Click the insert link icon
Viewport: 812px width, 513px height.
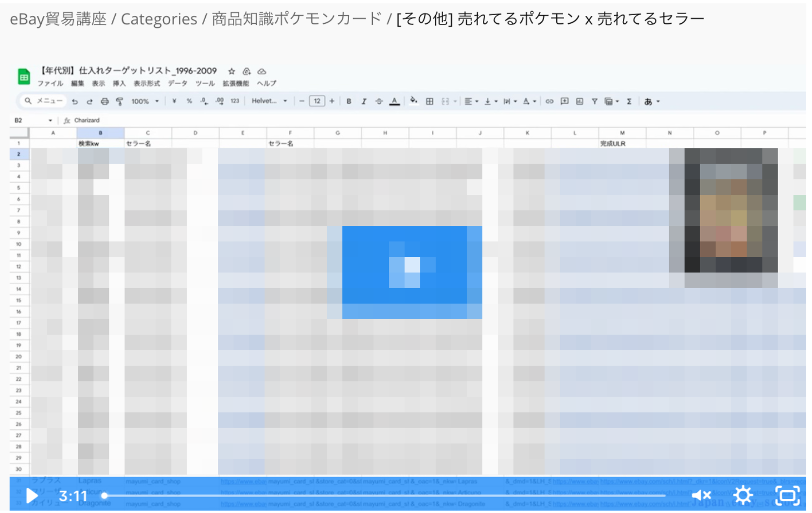(549, 101)
